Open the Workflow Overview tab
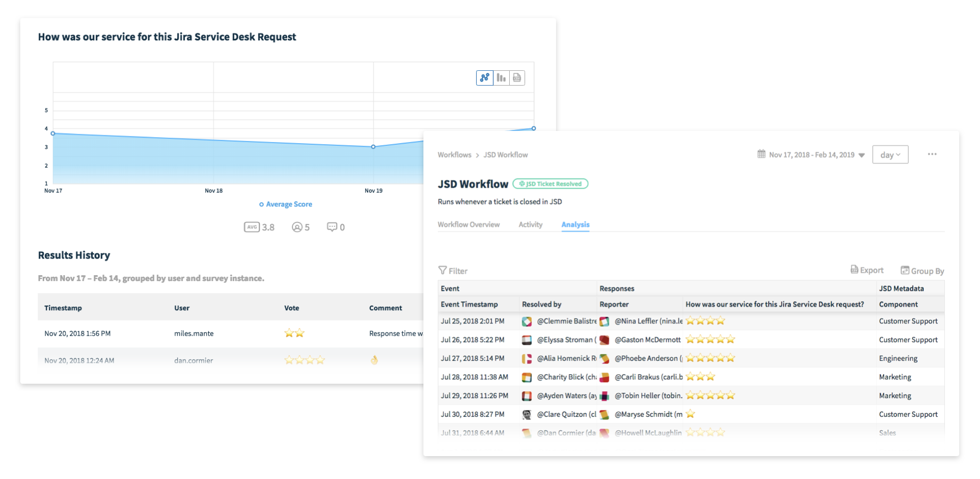The width and height of the screenshot is (980, 479). [x=469, y=225]
